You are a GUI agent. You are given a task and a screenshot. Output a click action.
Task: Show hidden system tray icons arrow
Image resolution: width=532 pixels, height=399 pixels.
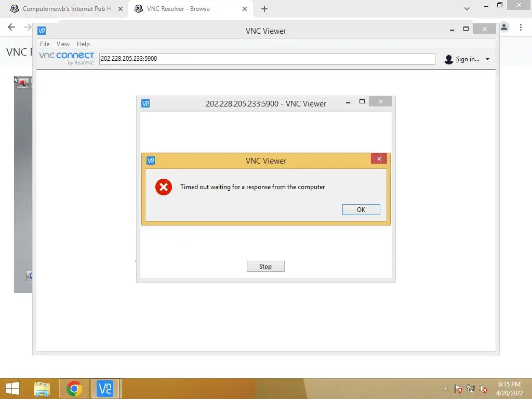tap(445, 389)
